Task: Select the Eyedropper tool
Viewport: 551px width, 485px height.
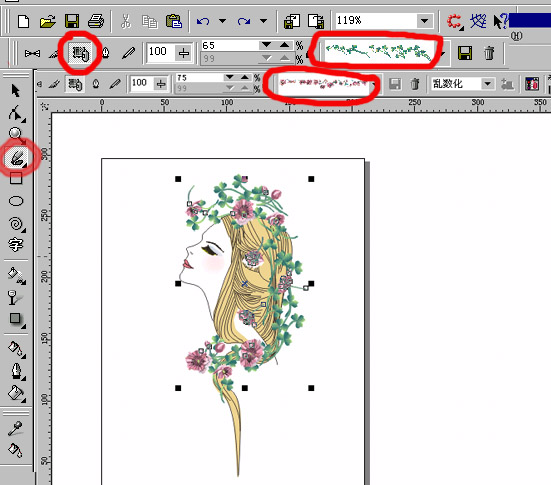Action: pos(15,428)
